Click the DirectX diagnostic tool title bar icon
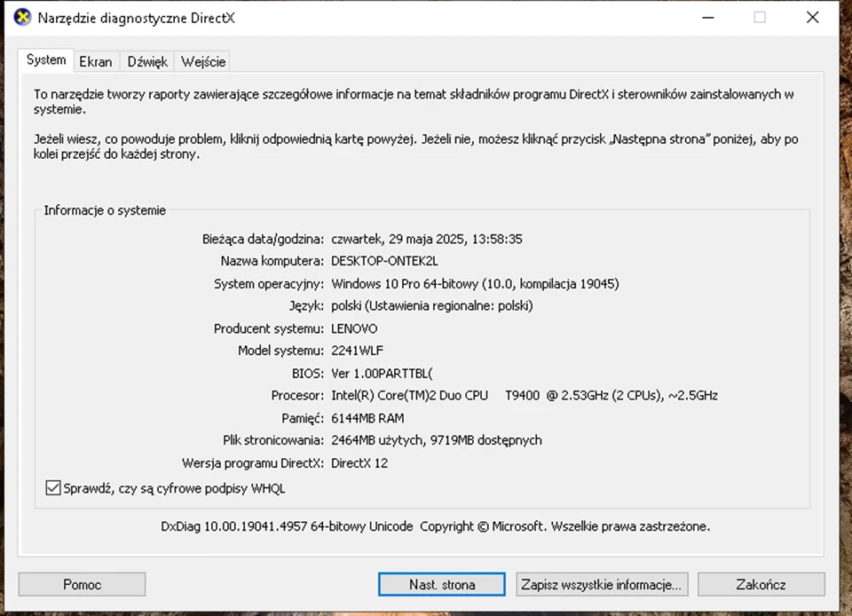This screenshot has width=852, height=616. pyautogui.click(x=22, y=18)
